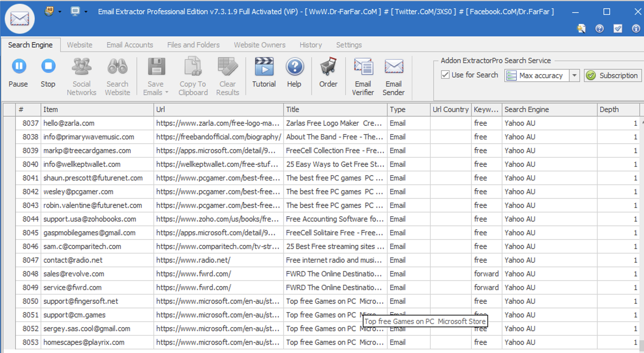Click the info icon in title bar

click(x=636, y=29)
